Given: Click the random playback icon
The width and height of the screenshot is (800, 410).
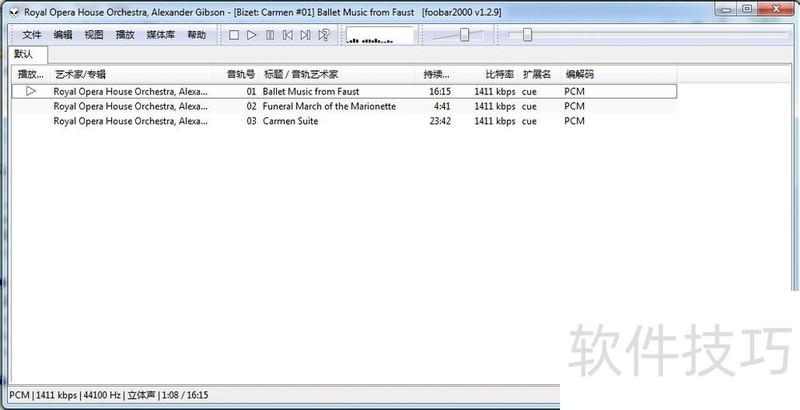Looking at the screenshot, I should [x=324, y=35].
